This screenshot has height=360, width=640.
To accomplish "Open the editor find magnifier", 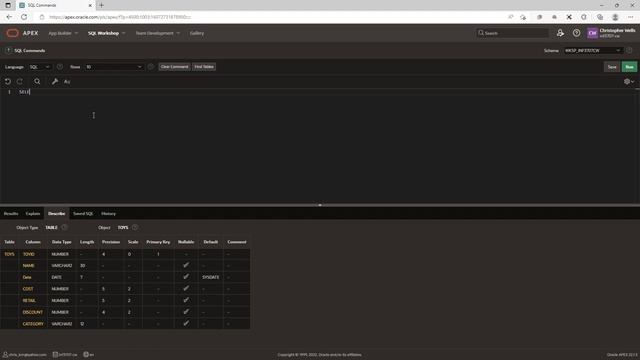I will pyautogui.click(x=37, y=82).
